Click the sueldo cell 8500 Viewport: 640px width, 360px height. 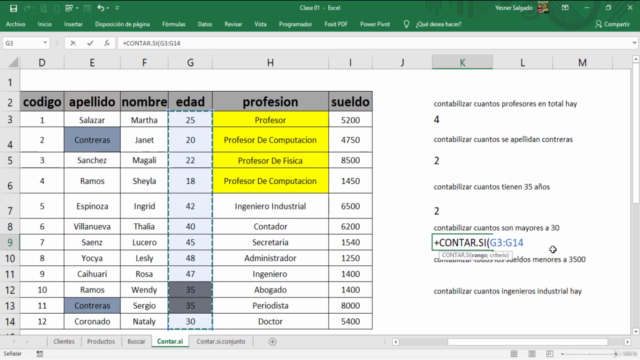[x=350, y=160]
